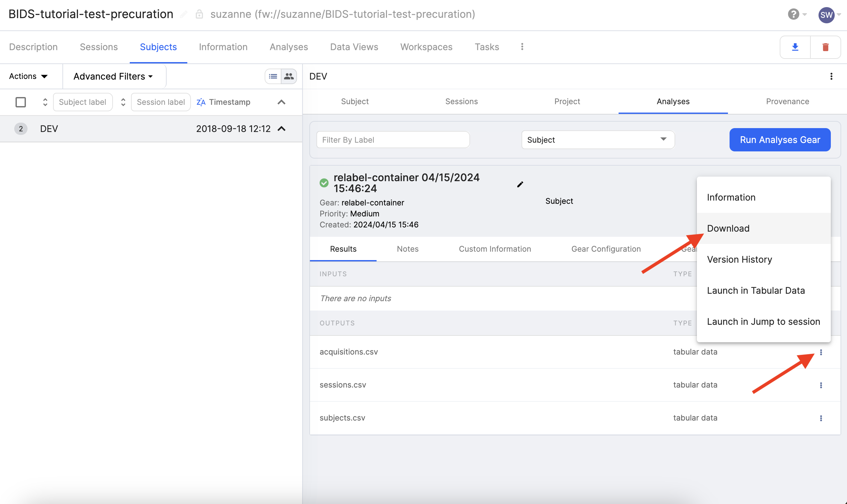847x504 pixels.
Task: Go to the Description tab
Action: click(33, 47)
